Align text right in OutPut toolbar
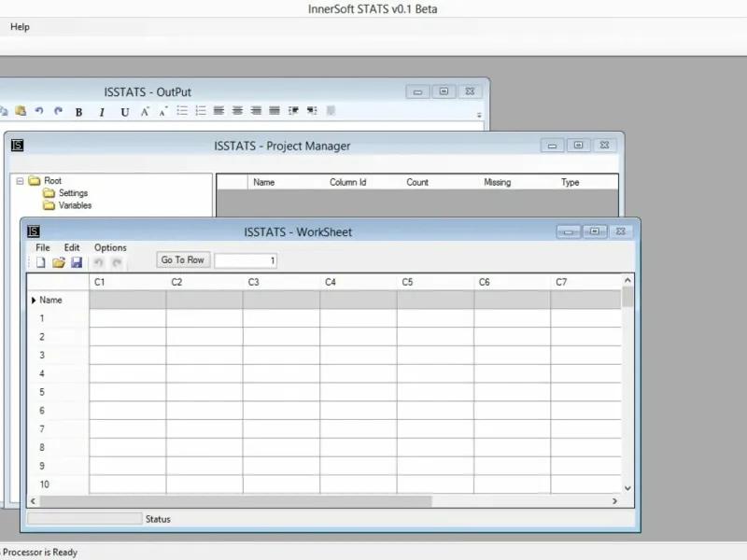 (x=256, y=111)
